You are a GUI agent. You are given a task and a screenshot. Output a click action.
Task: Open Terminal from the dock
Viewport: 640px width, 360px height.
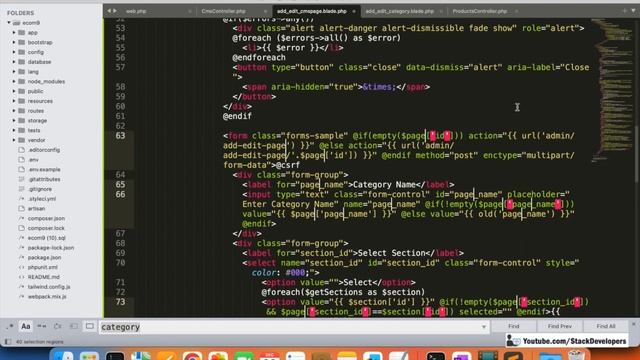pyautogui.click(x=436, y=355)
